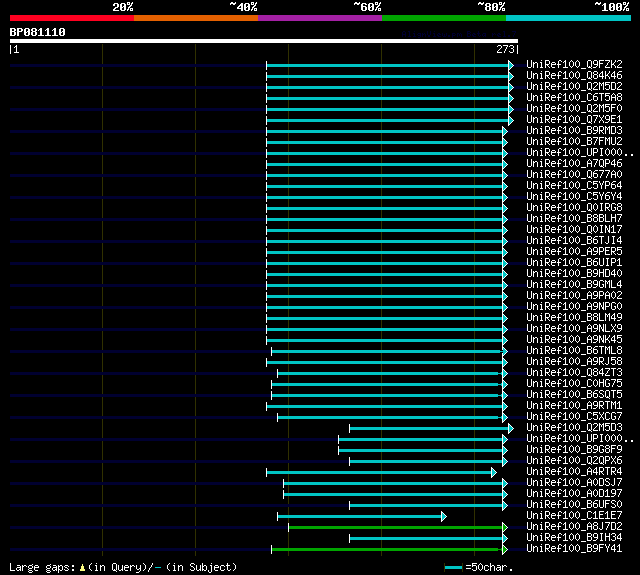640x575 pixels.
Task: Click the green arrowhead of the B9FY41 bar
Action: 505,550
